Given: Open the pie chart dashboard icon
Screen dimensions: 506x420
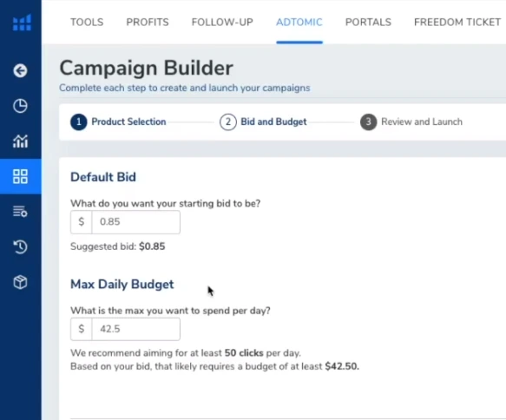Looking at the screenshot, I should 20,106.
